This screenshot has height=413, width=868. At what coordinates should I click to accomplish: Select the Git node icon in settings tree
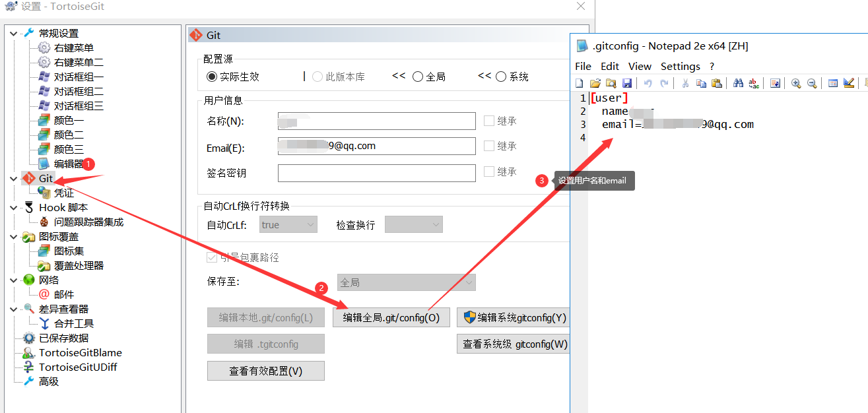[30, 178]
